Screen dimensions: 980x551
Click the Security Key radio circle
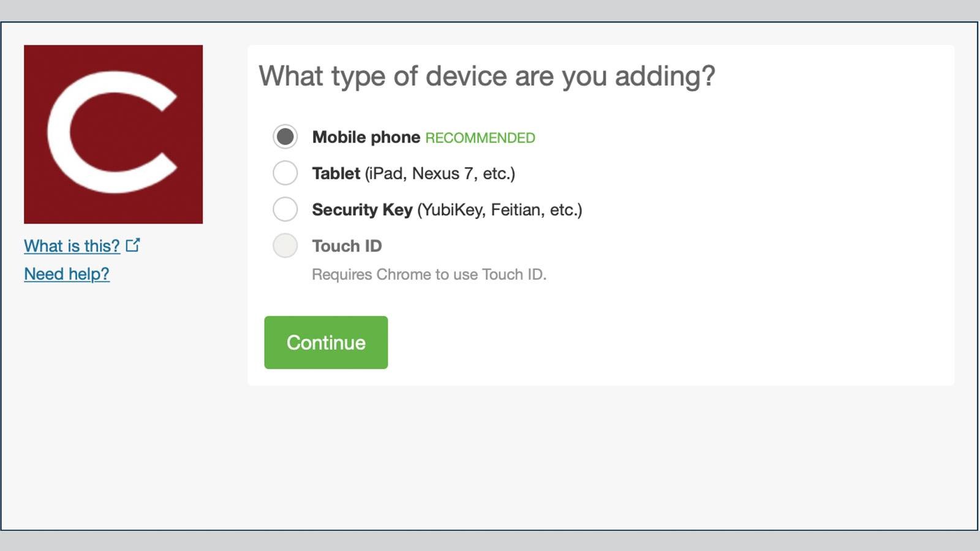[285, 209]
